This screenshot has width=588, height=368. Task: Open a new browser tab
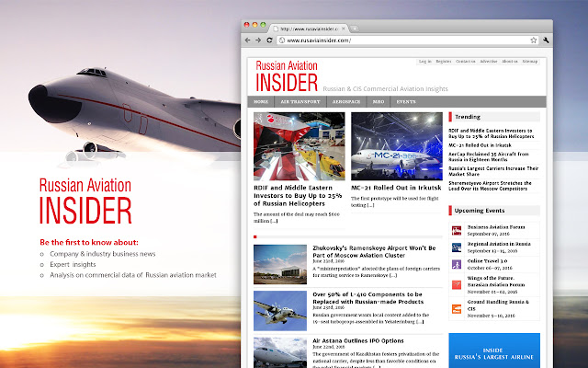(x=355, y=29)
